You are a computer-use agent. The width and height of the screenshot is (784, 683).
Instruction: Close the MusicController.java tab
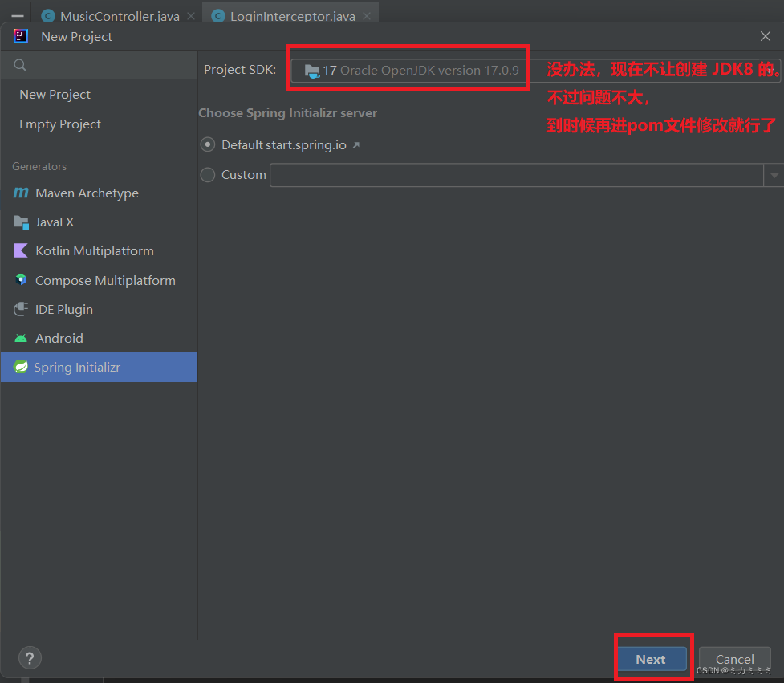click(x=191, y=17)
